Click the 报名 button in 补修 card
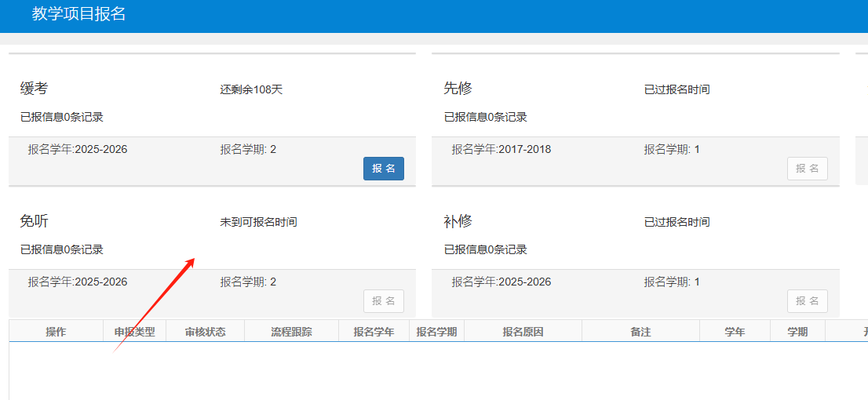Viewport: 868px width, 400px height. [807, 301]
